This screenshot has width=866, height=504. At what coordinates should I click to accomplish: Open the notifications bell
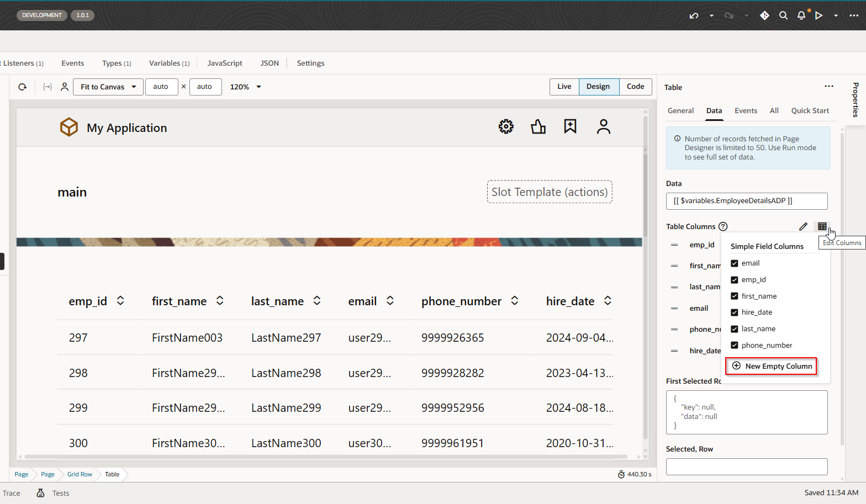tap(801, 15)
